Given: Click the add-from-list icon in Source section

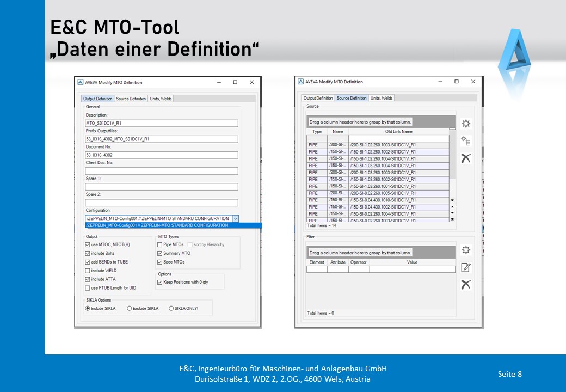Looking at the screenshot, I should (x=465, y=141).
